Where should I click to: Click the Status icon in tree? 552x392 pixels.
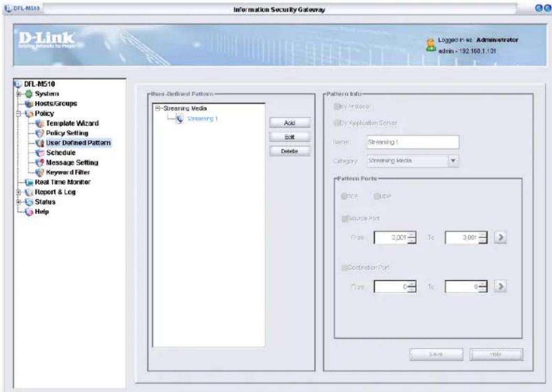(x=29, y=202)
